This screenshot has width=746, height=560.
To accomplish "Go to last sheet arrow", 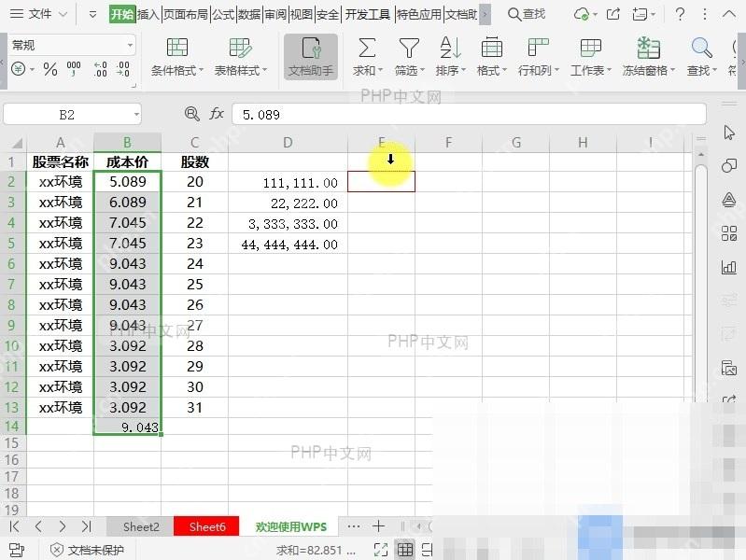I will 86,526.
